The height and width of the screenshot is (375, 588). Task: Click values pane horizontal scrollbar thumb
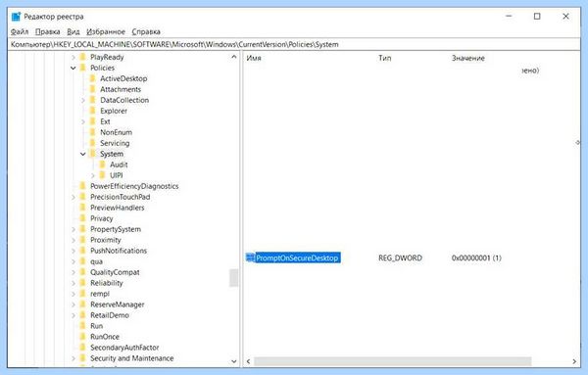pyautogui.click(x=393, y=361)
